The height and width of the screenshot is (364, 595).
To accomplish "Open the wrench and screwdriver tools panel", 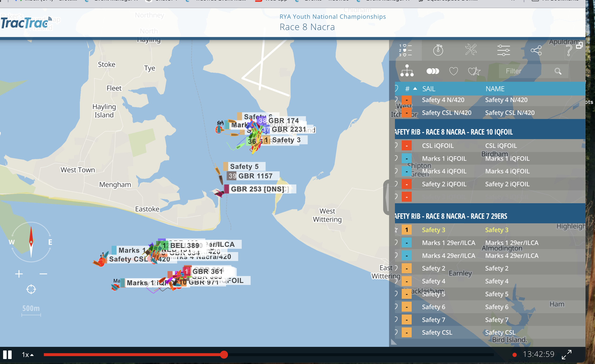I will coord(471,50).
